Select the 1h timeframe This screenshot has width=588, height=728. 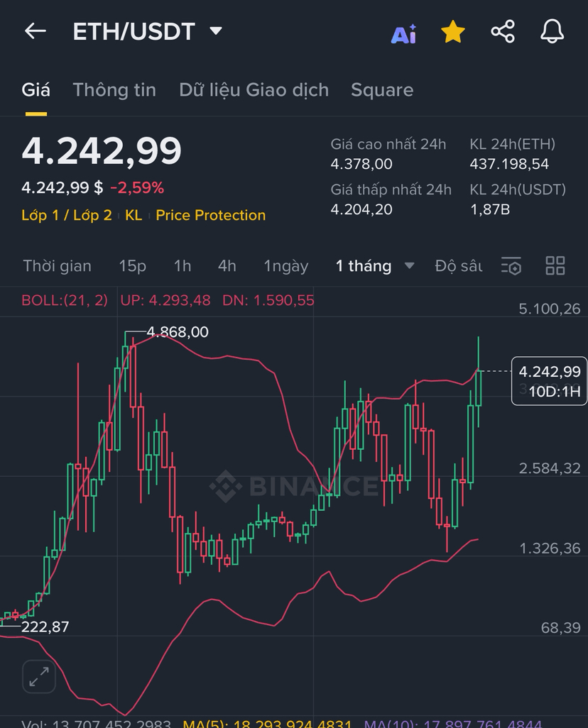[x=182, y=266]
